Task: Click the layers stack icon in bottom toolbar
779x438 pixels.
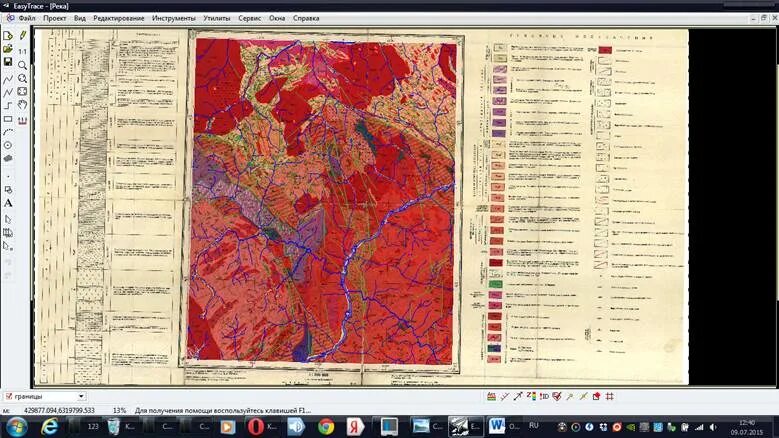Action: 491,396
